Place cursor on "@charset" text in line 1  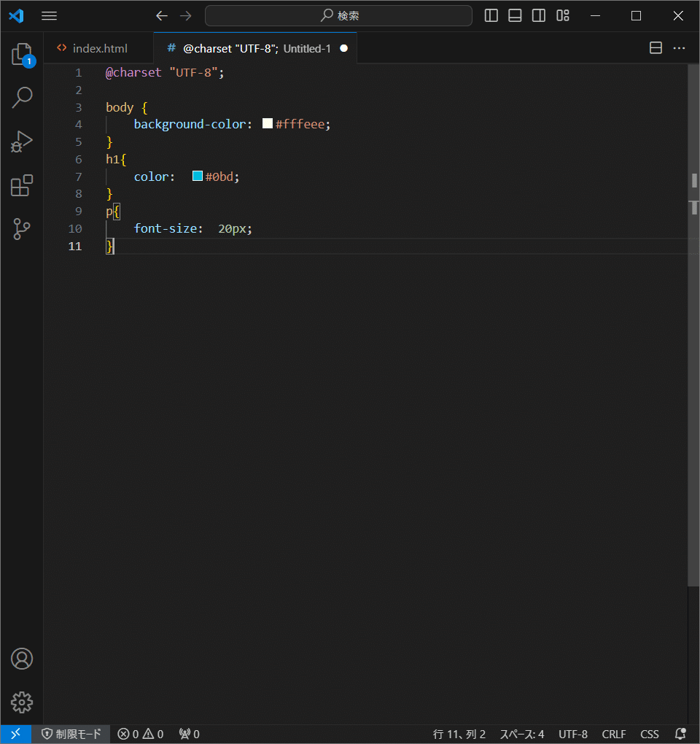pyautogui.click(x=133, y=73)
